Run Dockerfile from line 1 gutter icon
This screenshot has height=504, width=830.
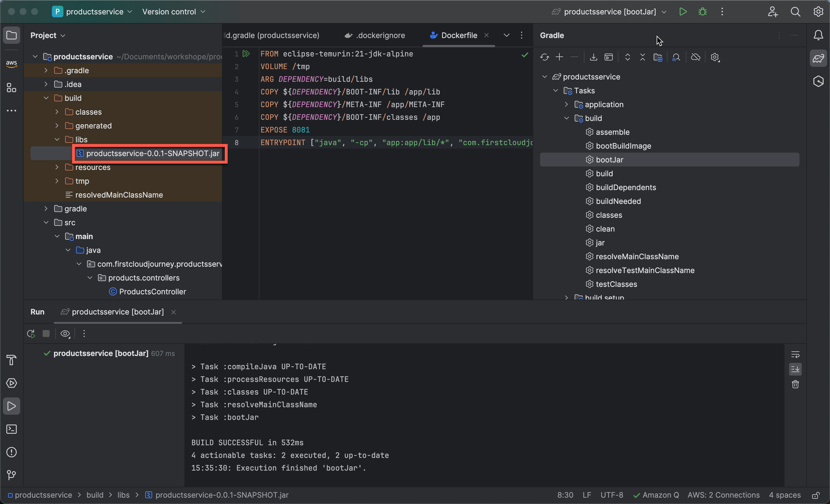click(246, 54)
